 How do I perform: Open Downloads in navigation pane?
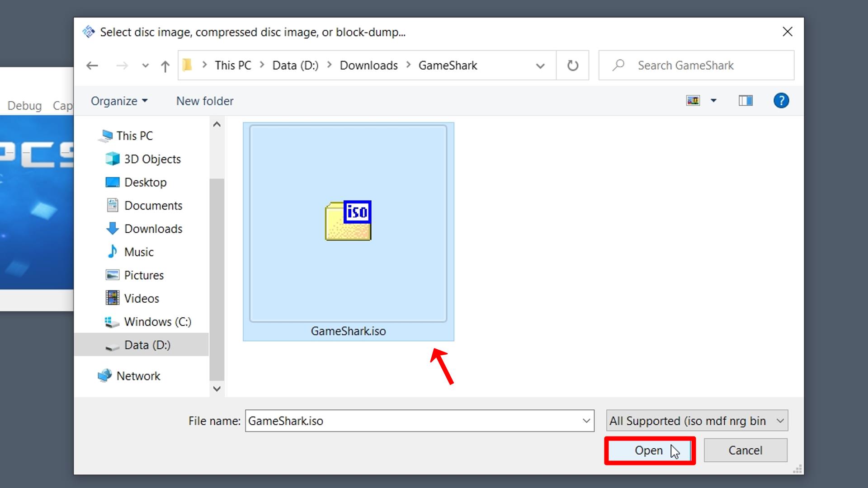coord(153,229)
